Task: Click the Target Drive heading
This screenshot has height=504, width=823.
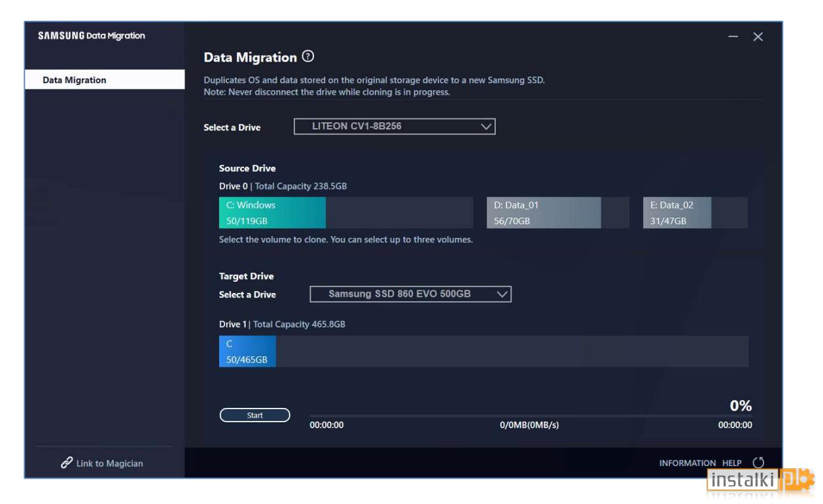Action: 247,277
